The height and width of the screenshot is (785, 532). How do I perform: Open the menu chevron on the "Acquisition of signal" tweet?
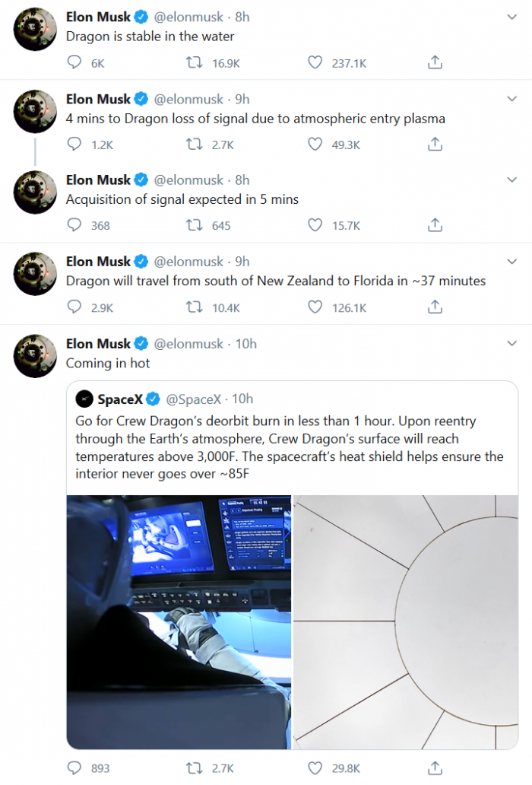512,180
